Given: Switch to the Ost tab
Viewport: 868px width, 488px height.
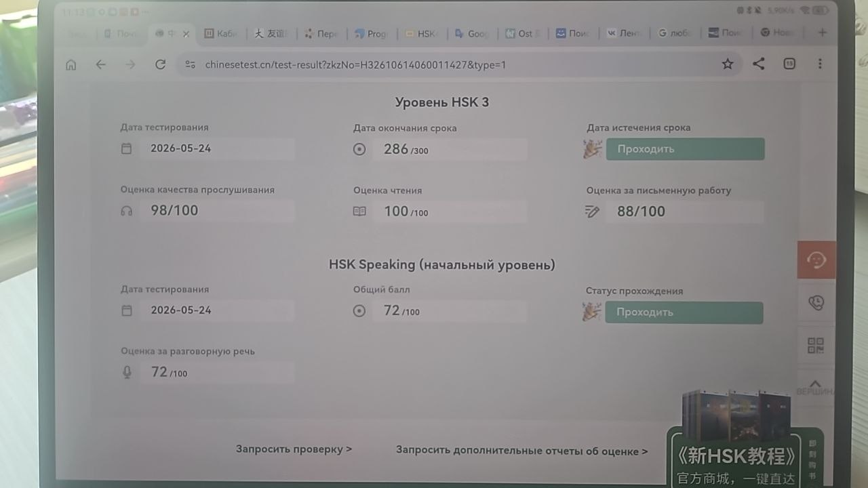Looking at the screenshot, I should click(522, 34).
